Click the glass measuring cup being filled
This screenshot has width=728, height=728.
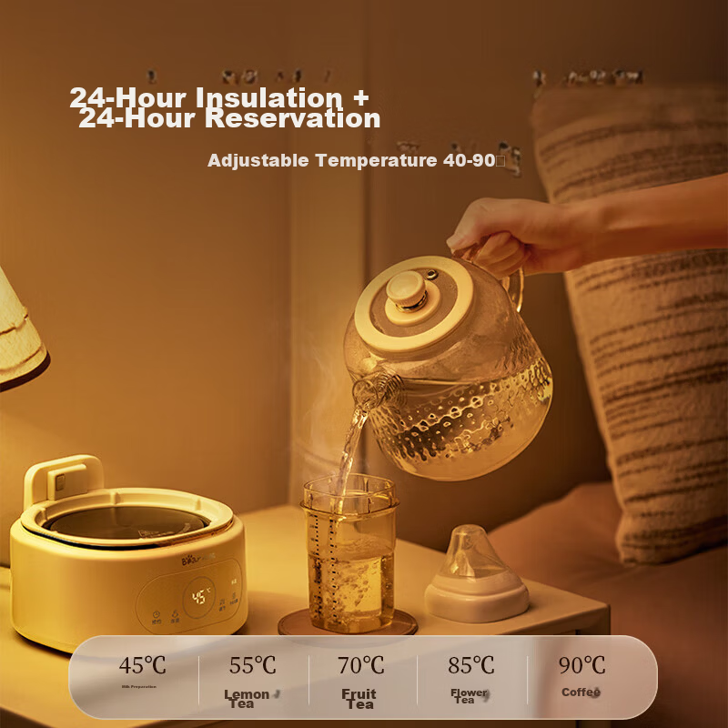point(349,552)
